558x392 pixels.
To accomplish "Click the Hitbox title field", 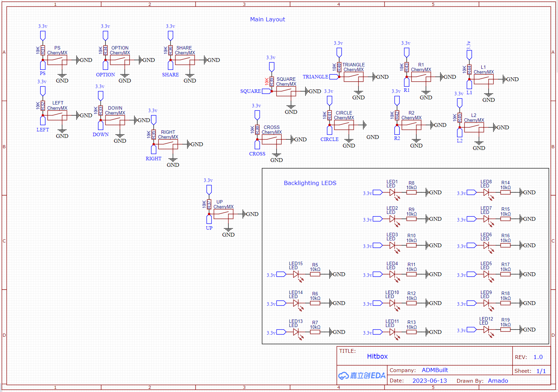I will [377, 357].
